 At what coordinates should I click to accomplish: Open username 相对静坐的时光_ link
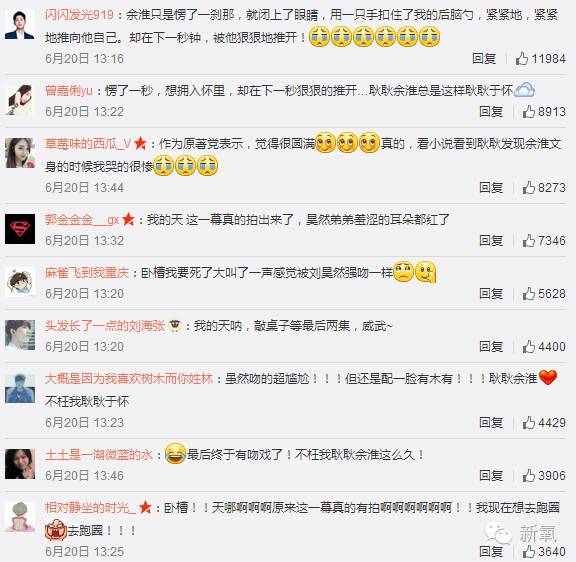click(90, 508)
